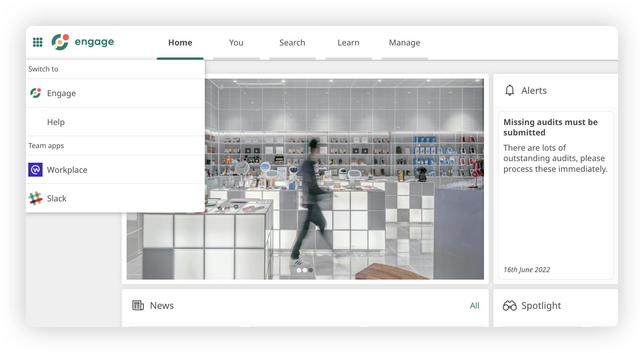Click the Spotlight binoculars icon
Image resolution: width=644 pixels, height=353 pixels.
[x=510, y=306]
